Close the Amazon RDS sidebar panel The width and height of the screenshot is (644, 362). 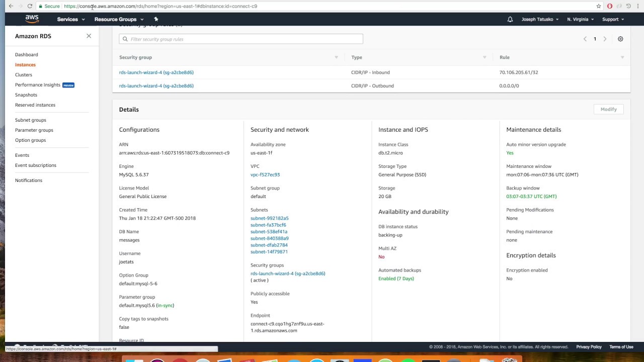point(89,36)
